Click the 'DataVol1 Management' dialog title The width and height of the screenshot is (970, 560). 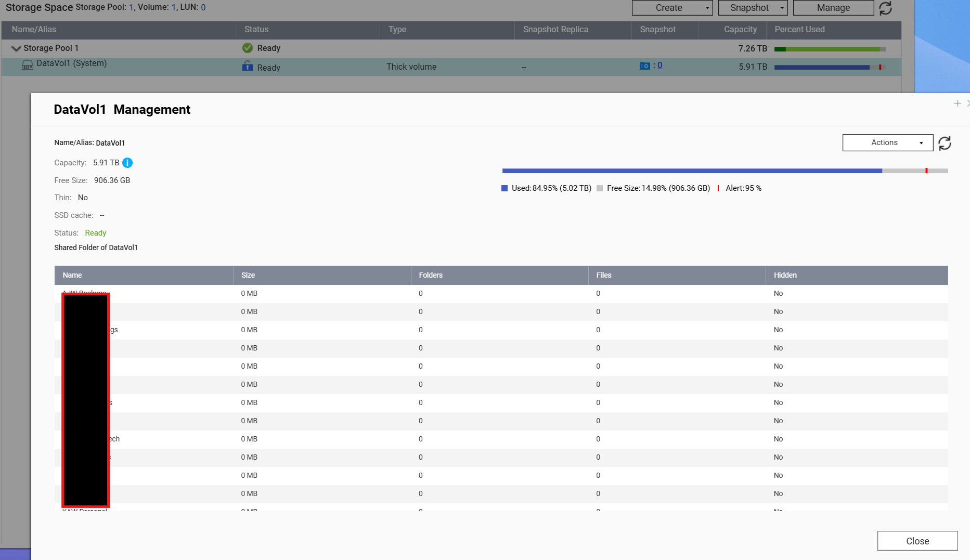(122, 110)
